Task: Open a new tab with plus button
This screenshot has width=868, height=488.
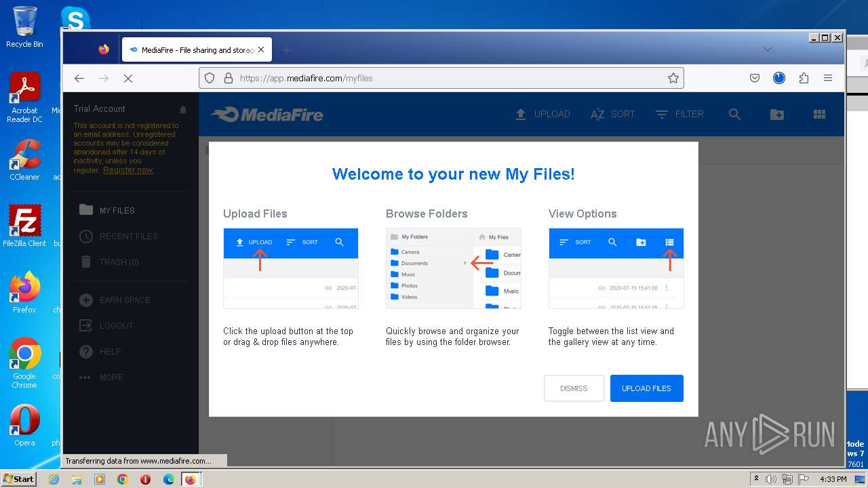Action: click(286, 49)
